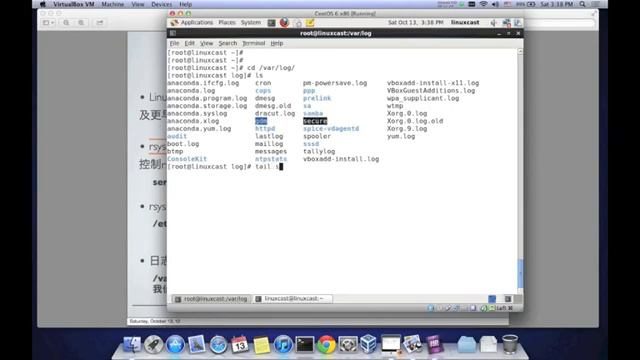Click the terminal window menu icon in titlebar

[x=173, y=33]
